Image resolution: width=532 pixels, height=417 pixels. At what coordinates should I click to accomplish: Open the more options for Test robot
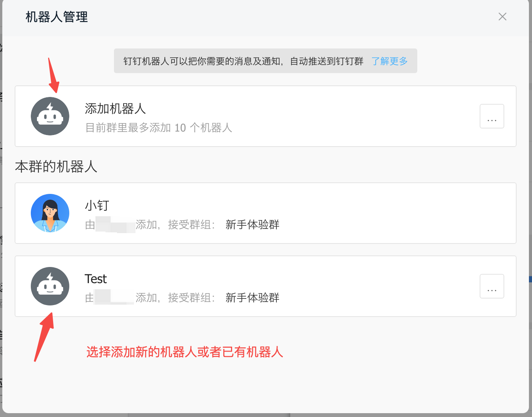point(492,286)
